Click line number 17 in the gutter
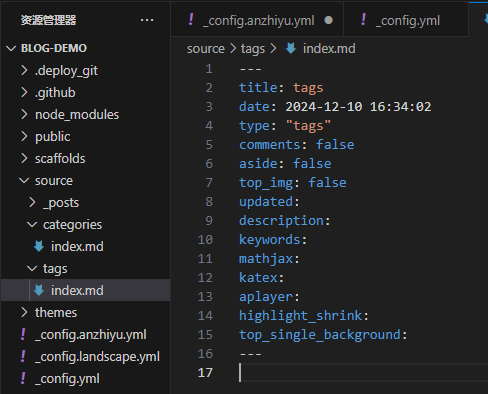The image size is (488, 394). pyautogui.click(x=205, y=373)
